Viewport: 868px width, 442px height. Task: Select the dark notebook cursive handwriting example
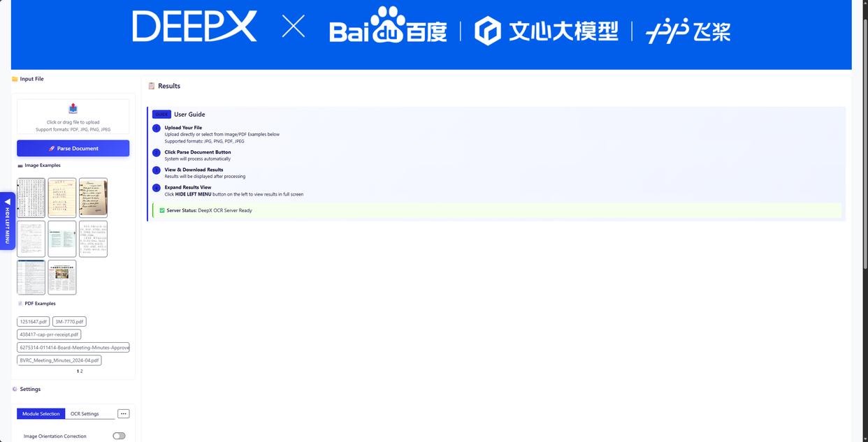click(93, 198)
